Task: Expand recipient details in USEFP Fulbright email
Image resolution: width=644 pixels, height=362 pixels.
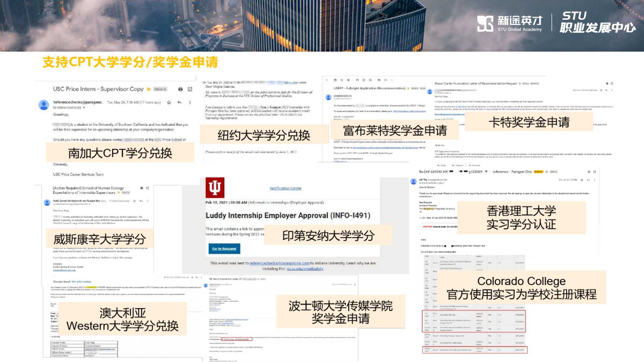Action: [352, 99]
